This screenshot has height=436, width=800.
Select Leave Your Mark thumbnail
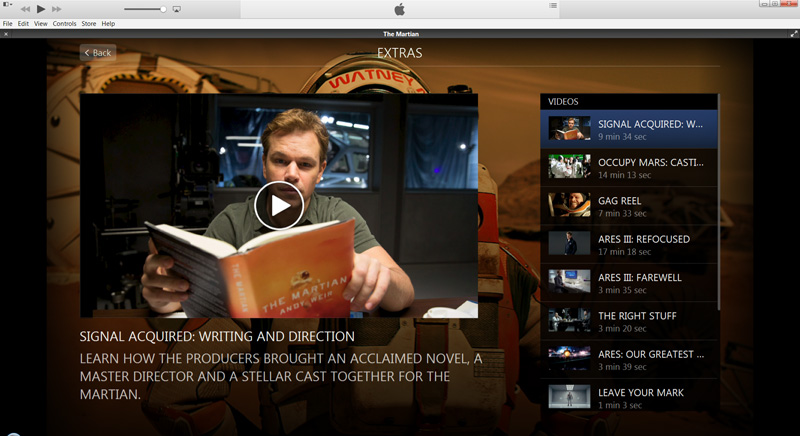[x=569, y=397]
